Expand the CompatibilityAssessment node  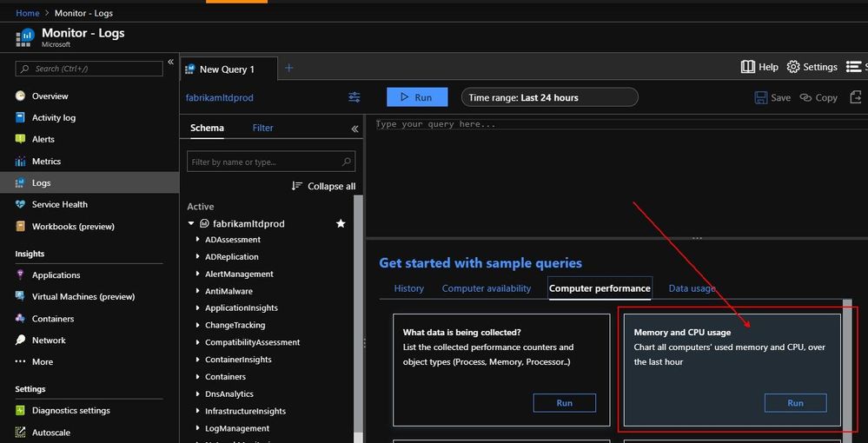click(198, 342)
